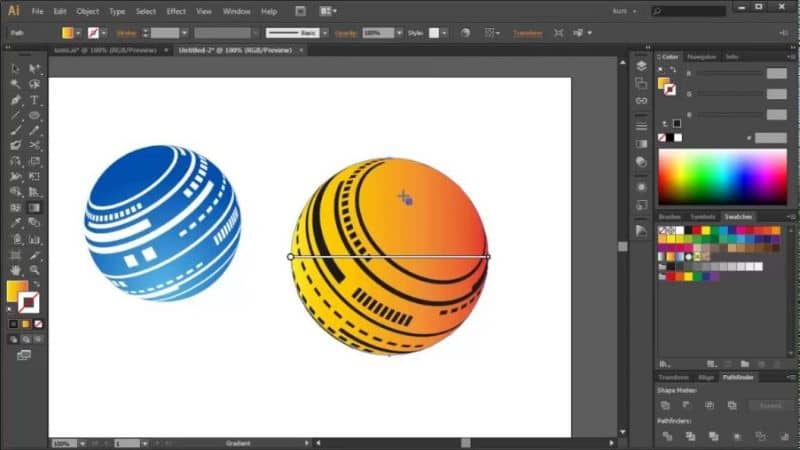800x450 pixels.
Task: Select the Eyedropper tool
Action: (x=16, y=223)
